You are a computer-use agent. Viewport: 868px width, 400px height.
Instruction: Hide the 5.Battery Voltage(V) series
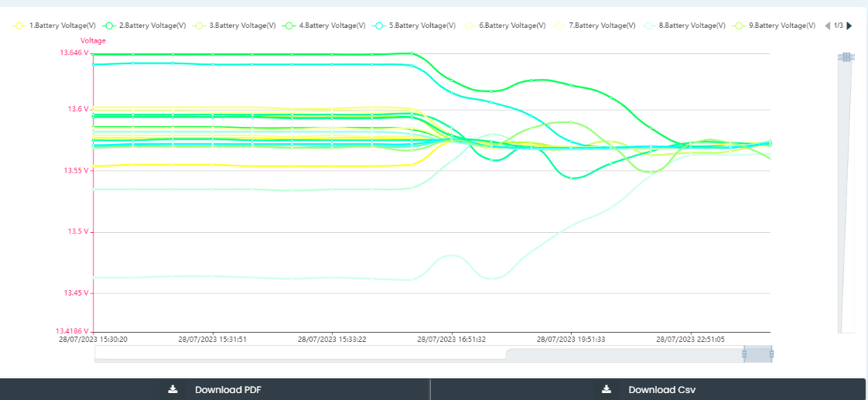click(x=414, y=26)
